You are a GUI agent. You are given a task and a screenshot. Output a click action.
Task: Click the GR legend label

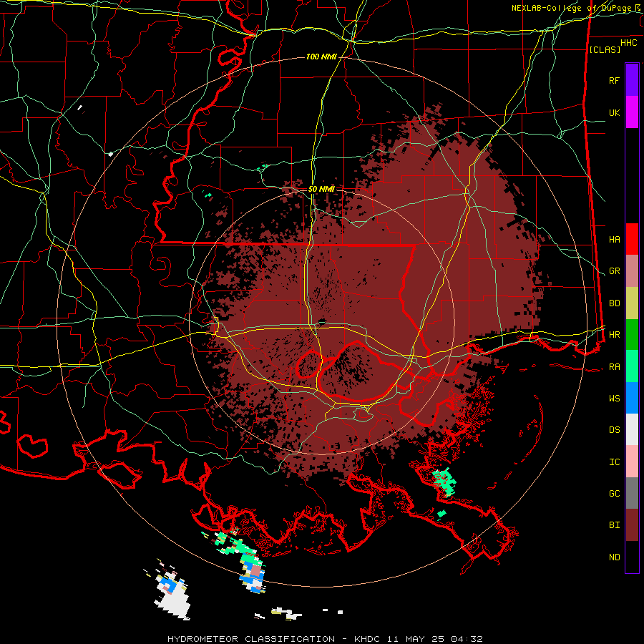pos(614,271)
